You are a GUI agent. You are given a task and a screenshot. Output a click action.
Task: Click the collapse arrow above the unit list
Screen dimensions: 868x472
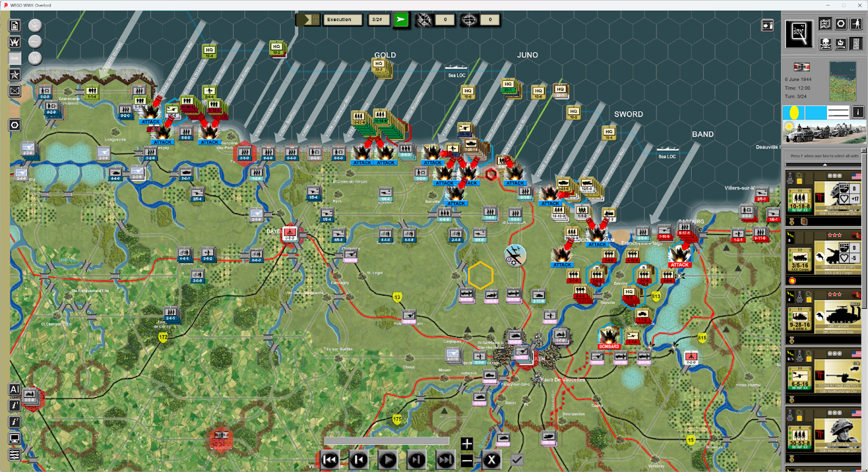point(825,164)
